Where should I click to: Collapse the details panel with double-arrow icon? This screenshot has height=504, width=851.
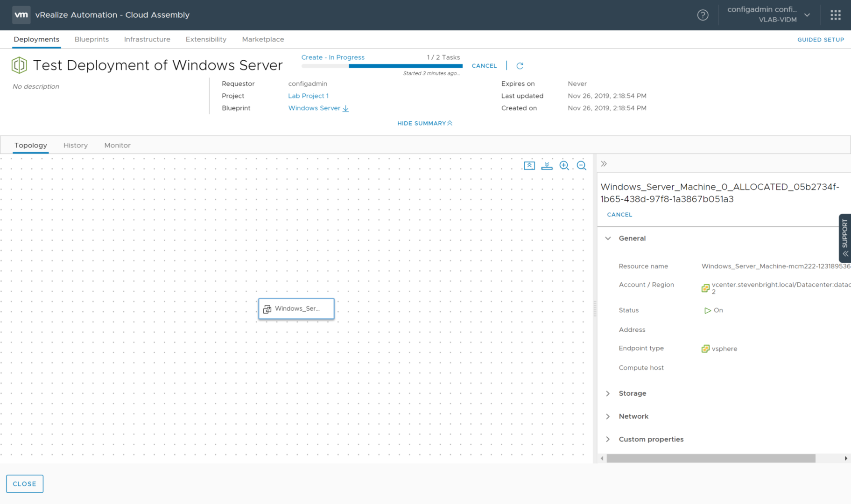(x=604, y=164)
